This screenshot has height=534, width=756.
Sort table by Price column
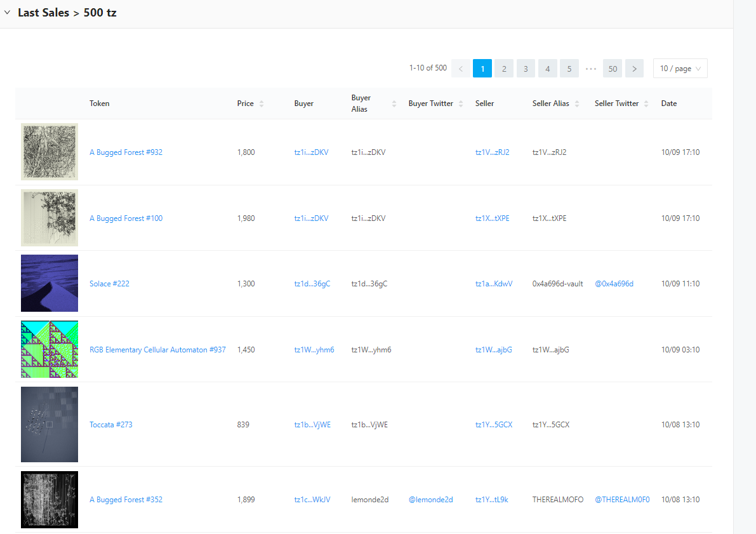(x=261, y=103)
